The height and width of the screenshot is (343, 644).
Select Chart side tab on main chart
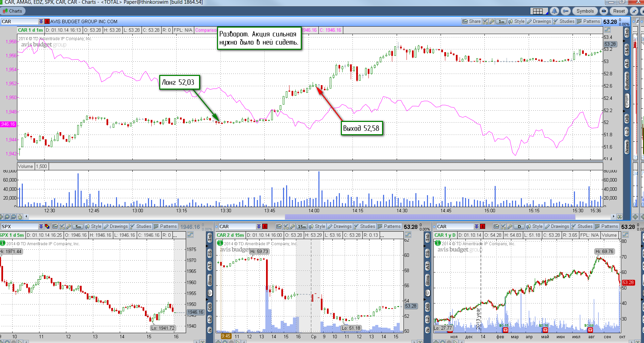[627, 101]
